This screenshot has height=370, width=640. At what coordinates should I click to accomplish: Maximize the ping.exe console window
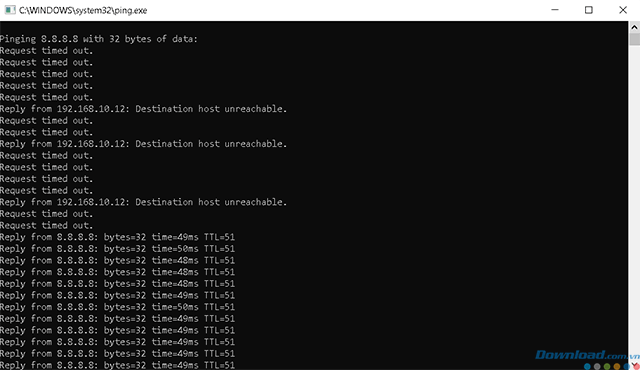[589, 10]
